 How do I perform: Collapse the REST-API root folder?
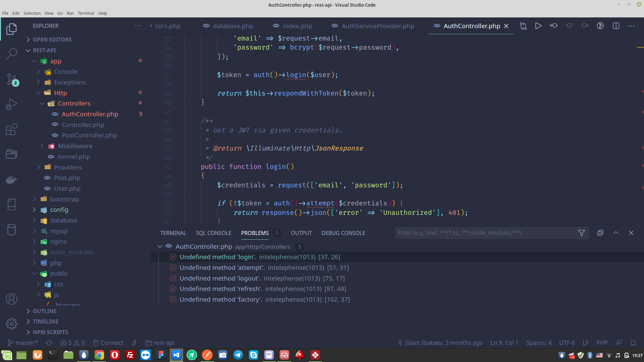coord(44,50)
